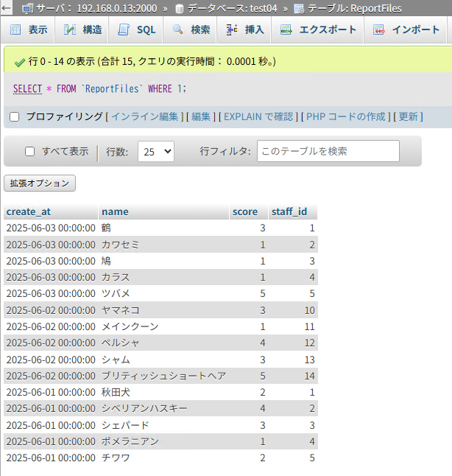Click the SELECT keyword in the query
452x476 pixels.
27,88
